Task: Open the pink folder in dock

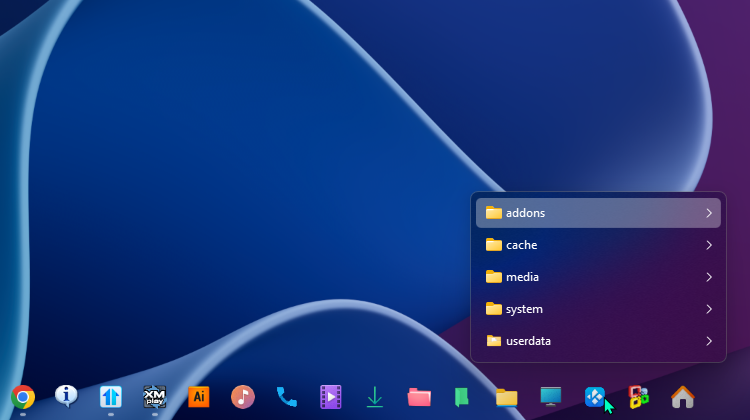Action: 419,397
